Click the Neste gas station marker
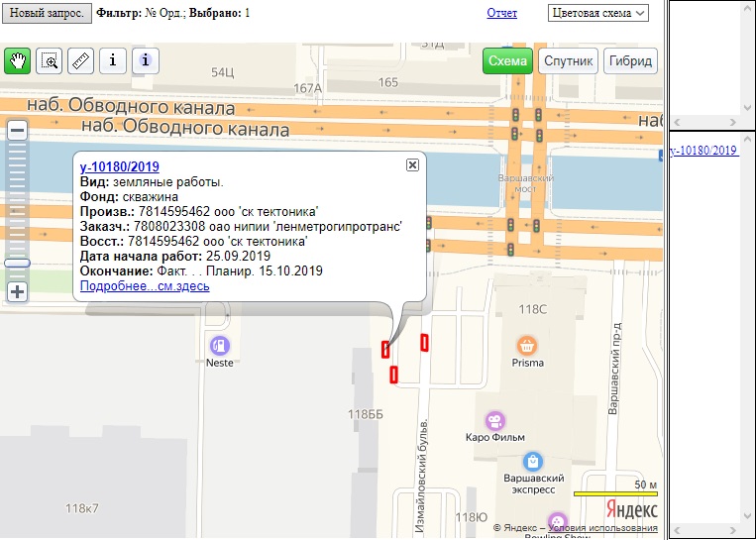Viewport: 756px width, 540px height. click(219, 346)
